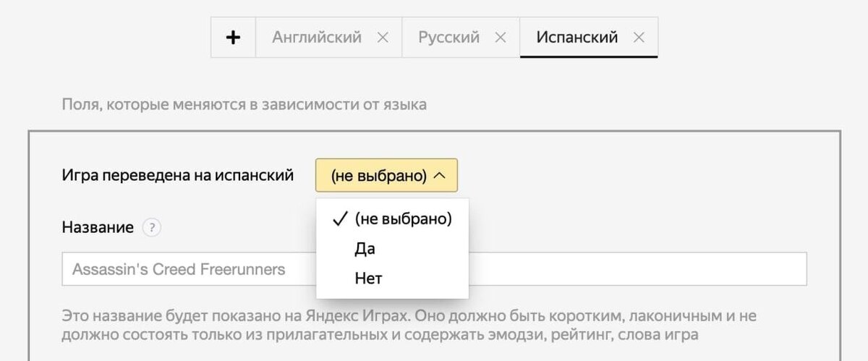Click the black underline beneath the active Испанский tab
This screenshot has width=868, height=361.
coord(589,56)
